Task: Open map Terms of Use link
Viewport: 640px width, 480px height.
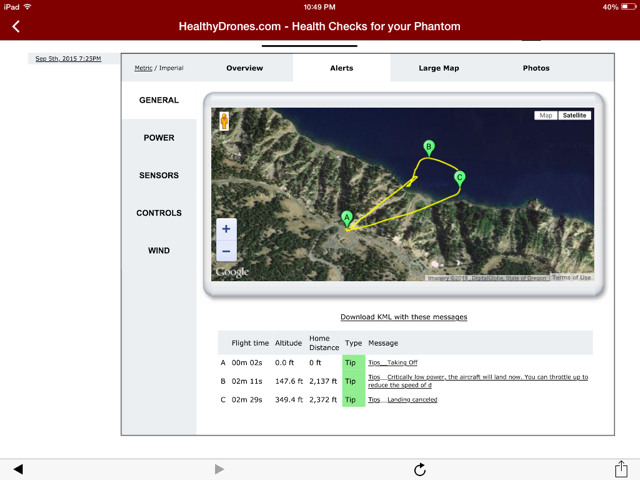Action: point(571,278)
